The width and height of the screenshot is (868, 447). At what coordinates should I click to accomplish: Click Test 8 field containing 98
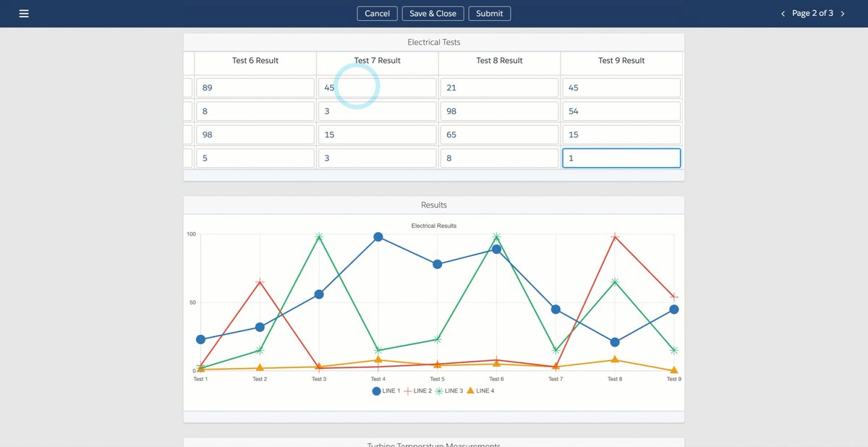(x=500, y=111)
